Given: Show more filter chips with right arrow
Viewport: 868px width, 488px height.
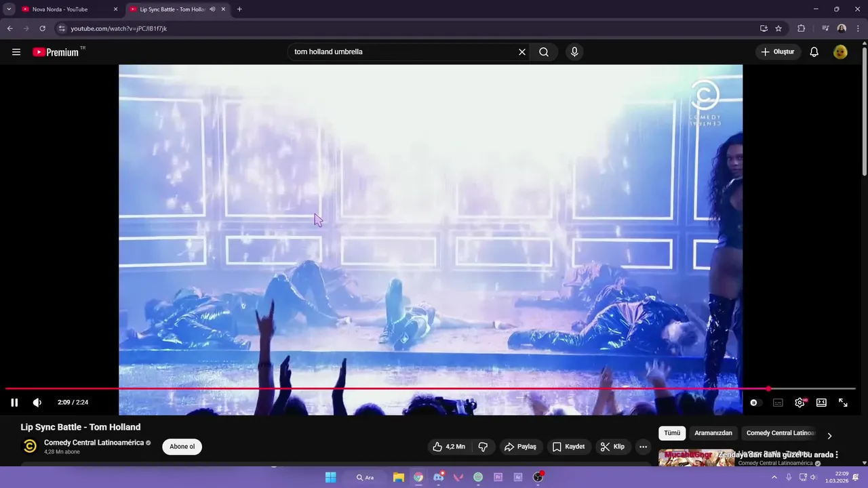Looking at the screenshot, I should [x=829, y=436].
